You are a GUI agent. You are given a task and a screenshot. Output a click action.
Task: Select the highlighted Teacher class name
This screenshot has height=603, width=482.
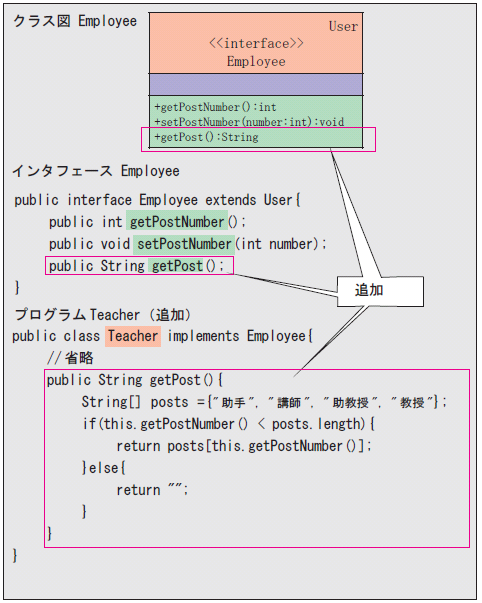133,336
